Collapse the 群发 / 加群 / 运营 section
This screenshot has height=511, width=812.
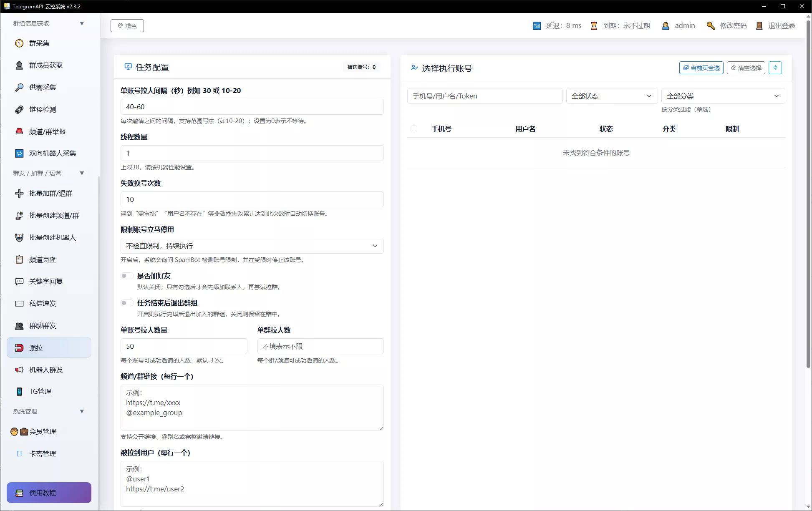(82, 173)
